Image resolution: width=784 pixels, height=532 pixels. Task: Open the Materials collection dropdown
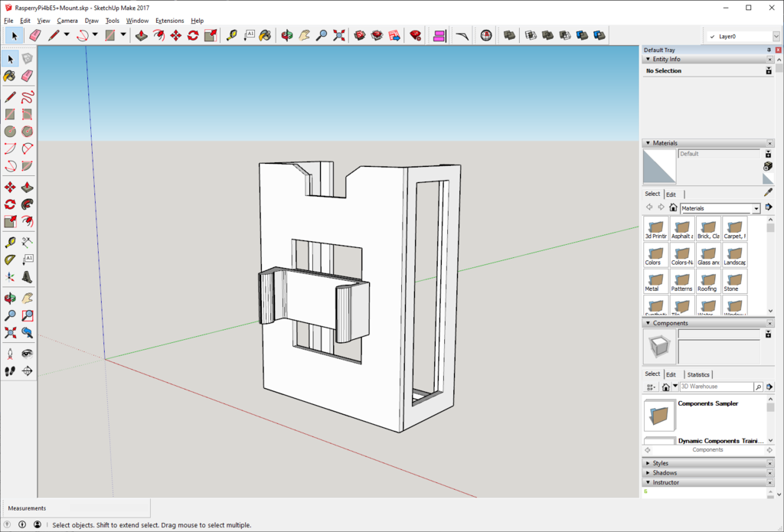click(756, 208)
